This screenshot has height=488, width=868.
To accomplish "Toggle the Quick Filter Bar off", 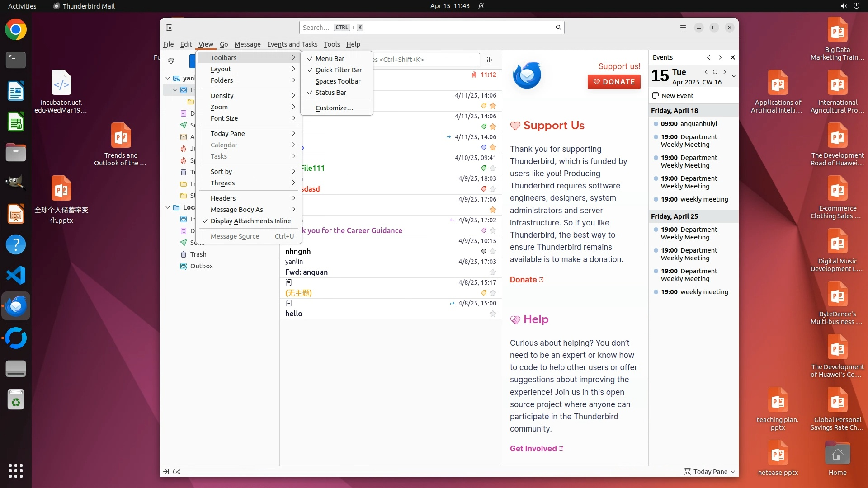I will tap(338, 70).
